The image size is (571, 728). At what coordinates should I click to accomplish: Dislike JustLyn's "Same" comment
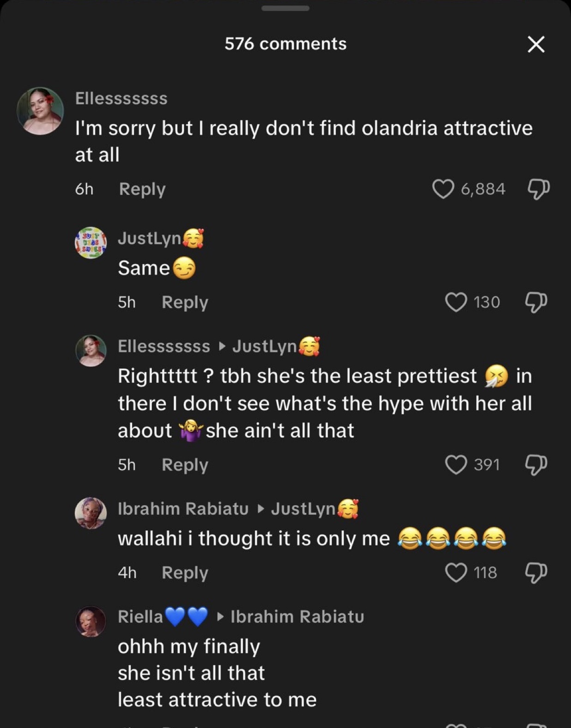tap(536, 302)
